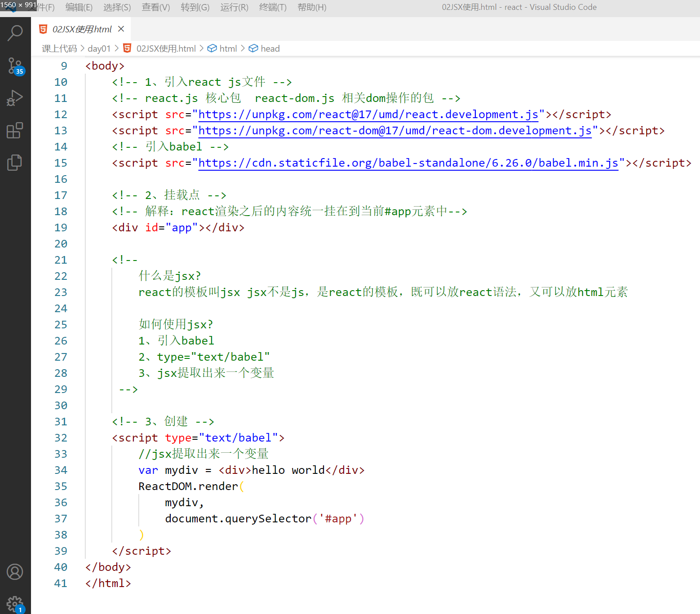Open the Manage gear settings icon

tap(15, 604)
